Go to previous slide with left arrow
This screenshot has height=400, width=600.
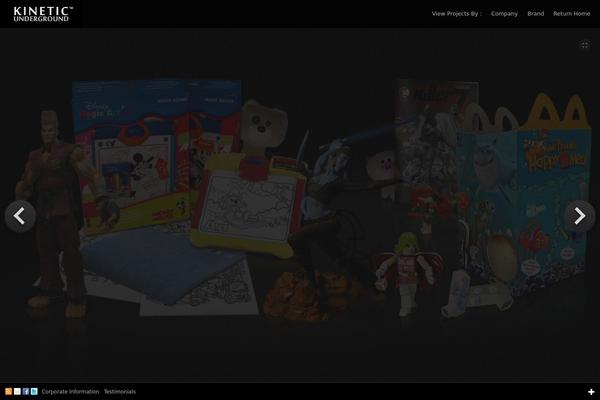coord(20,216)
